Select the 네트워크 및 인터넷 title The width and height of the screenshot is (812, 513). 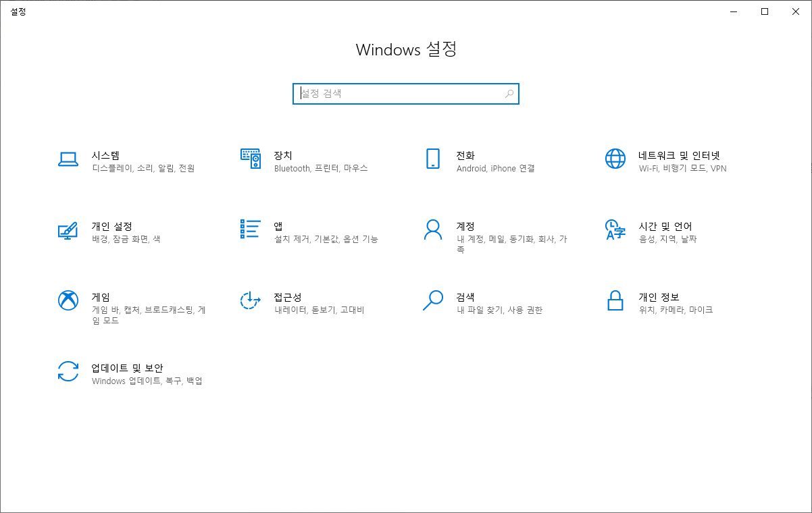(x=680, y=155)
